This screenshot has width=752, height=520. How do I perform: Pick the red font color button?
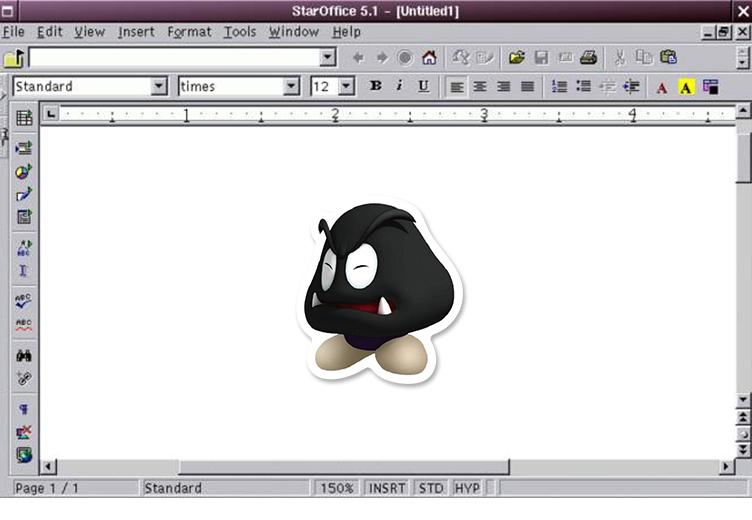[662, 87]
